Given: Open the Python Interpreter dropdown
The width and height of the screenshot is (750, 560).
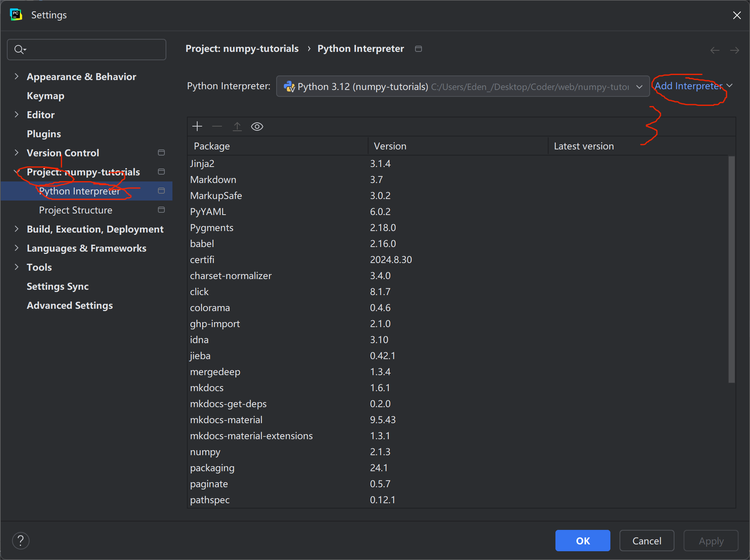Looking at the screenshot, I should click(463, 87).
